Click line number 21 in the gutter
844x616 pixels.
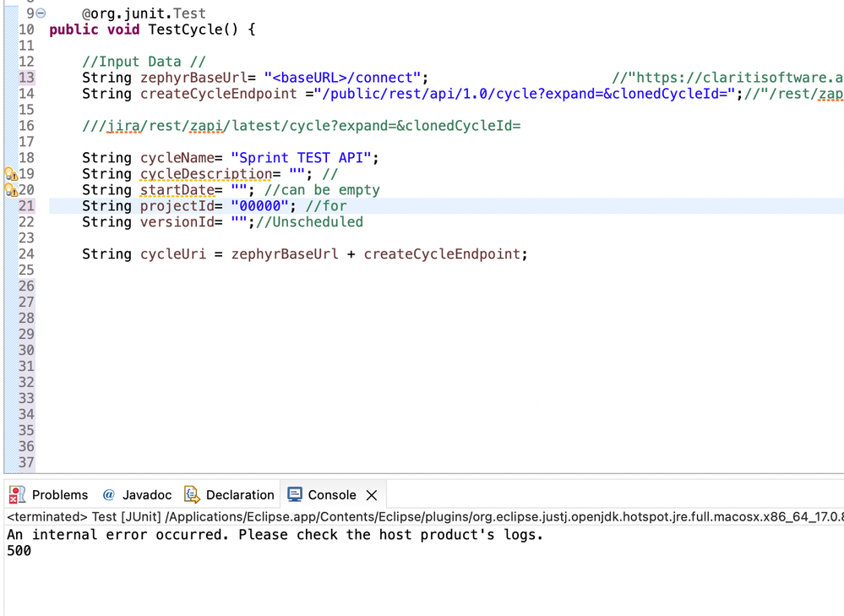(x=26, y=206)
